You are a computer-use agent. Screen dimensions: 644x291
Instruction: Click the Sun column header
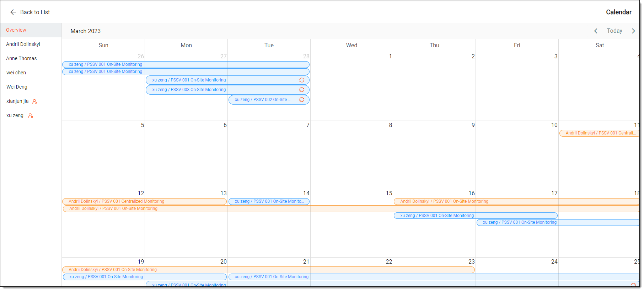pos(103,46)
